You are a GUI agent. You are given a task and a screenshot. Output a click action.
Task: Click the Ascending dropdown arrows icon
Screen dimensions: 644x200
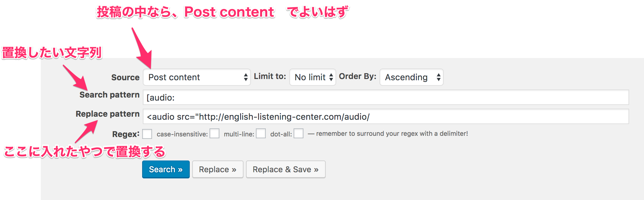click(439, 77)
